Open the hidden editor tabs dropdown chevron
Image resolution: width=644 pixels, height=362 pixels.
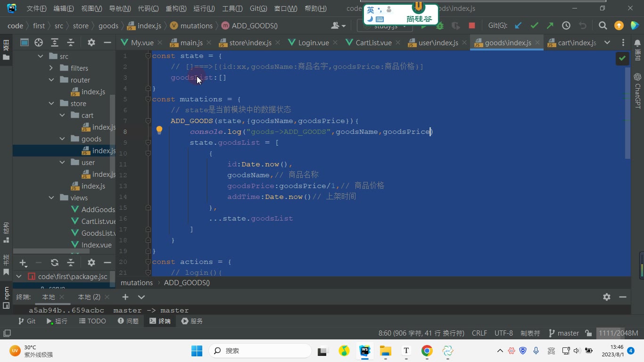pyautogui.click(x=607, y=42)
